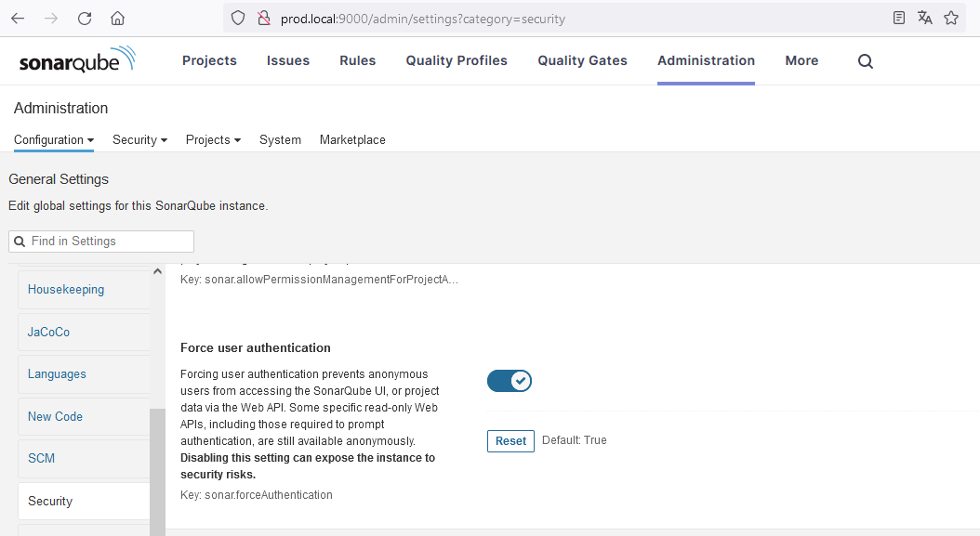Open the More menu in the top navigation
The height and width of the screenshot is (536, 980).
(801, 60)
